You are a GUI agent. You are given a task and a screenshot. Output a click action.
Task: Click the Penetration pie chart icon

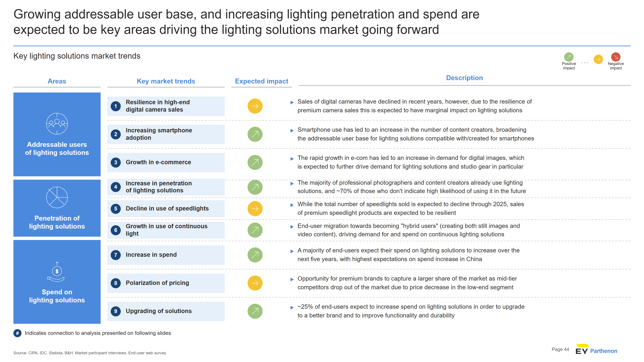pyautogui.click(x=57, y=197)
